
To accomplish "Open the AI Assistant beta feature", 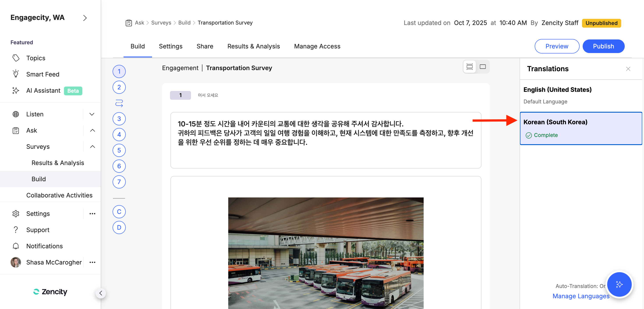I will (x=43, y=91).
